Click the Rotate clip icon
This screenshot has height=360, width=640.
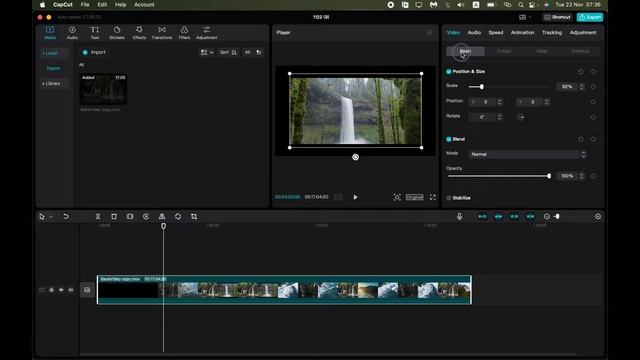pos(178,217)
